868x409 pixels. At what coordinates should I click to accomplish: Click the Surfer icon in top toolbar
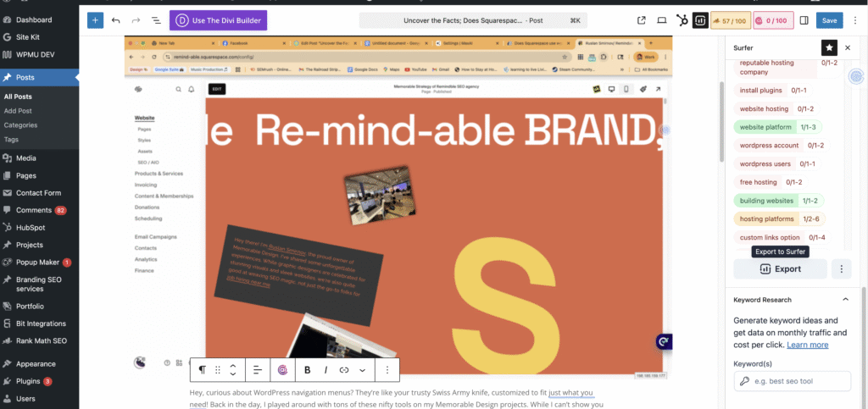click(700, 19)
